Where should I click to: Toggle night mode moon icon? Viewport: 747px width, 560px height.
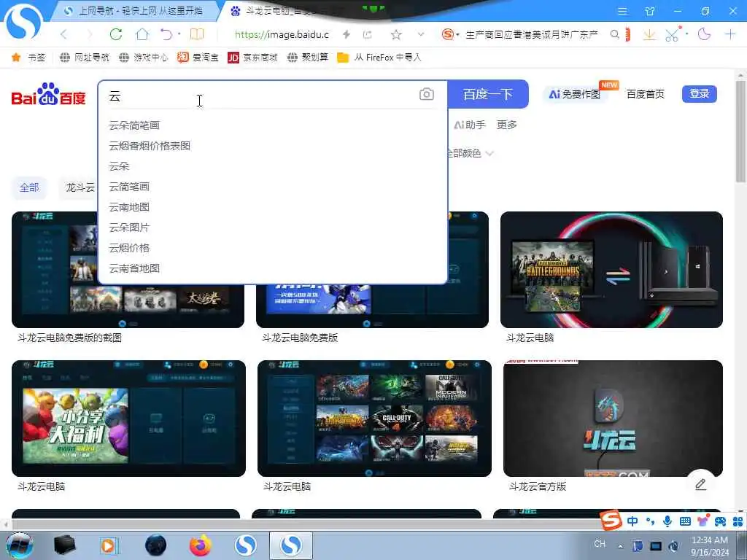coord(704,34)
